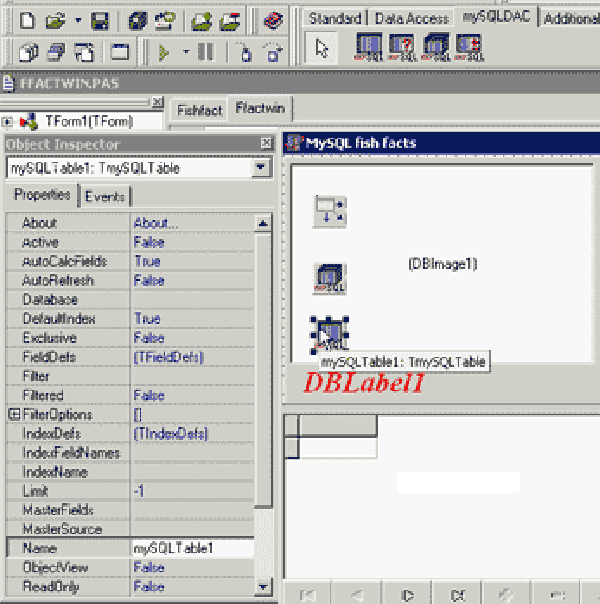Click the Save All toolbar icon
The width and height of the screenshot is (600, 604).
[137, 20]
